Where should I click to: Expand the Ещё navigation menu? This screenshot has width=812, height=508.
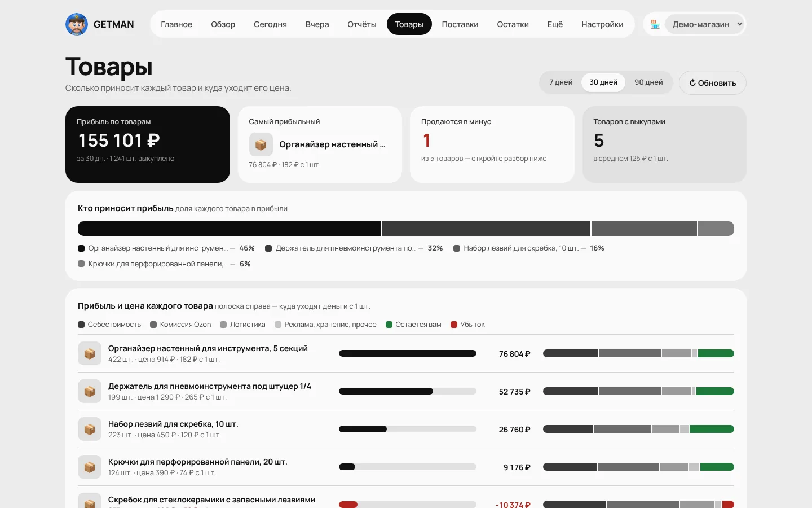click(x=555, y=24)
